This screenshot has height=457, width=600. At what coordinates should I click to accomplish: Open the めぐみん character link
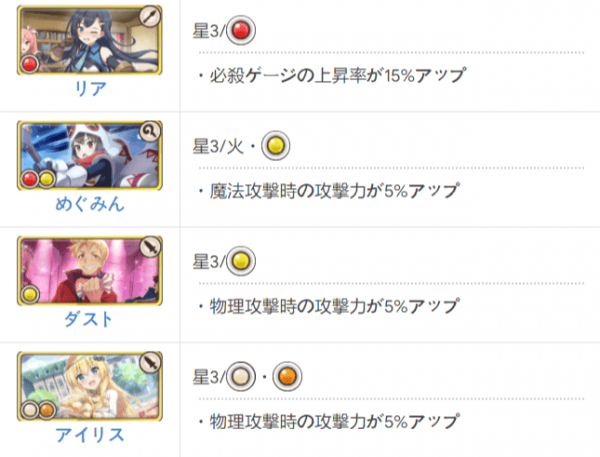[90, 204]
